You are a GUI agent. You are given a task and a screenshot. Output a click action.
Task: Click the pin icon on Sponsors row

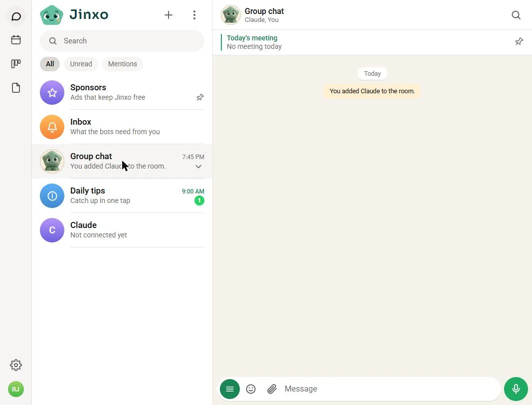tap(200, 97)
